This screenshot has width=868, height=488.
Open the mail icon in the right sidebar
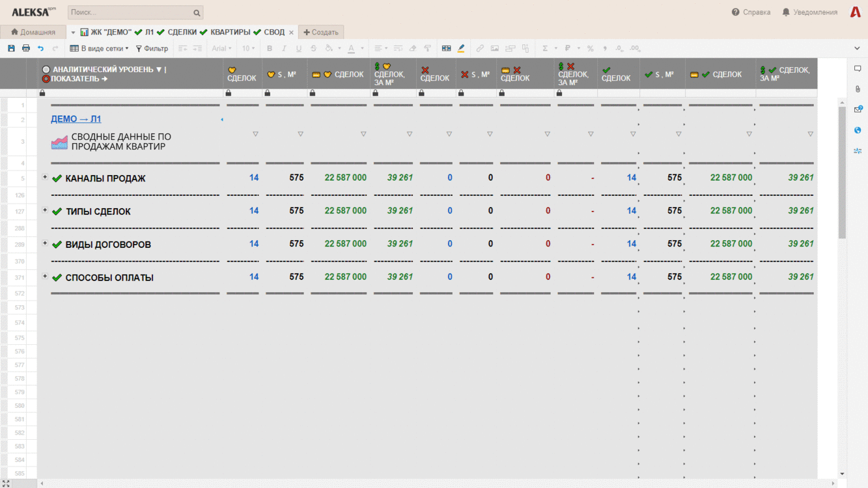point(858,109)
